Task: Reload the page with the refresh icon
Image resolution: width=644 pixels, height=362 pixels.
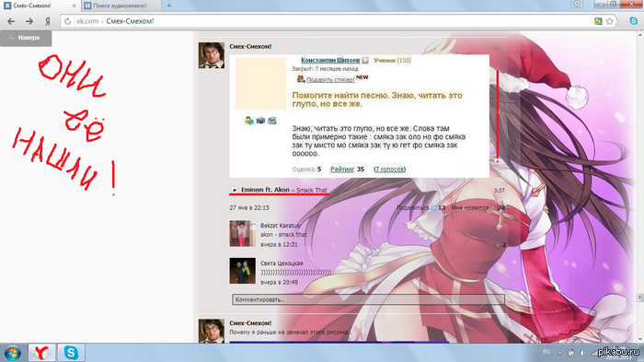Action: click(68, 21)
